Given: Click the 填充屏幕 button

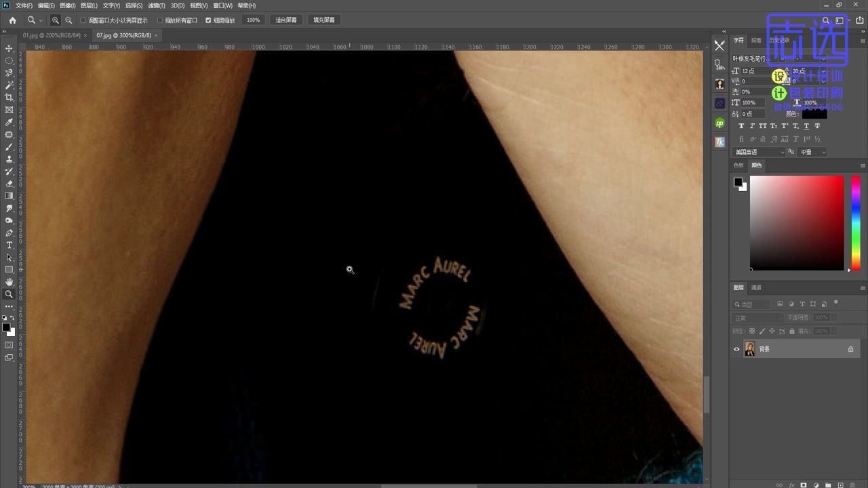Looking at the screenshot, I should [324, 20].
